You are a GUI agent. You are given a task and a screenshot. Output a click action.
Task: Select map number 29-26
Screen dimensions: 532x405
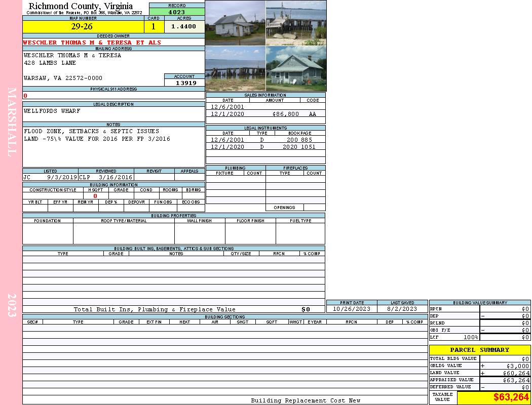pos(82,26)
